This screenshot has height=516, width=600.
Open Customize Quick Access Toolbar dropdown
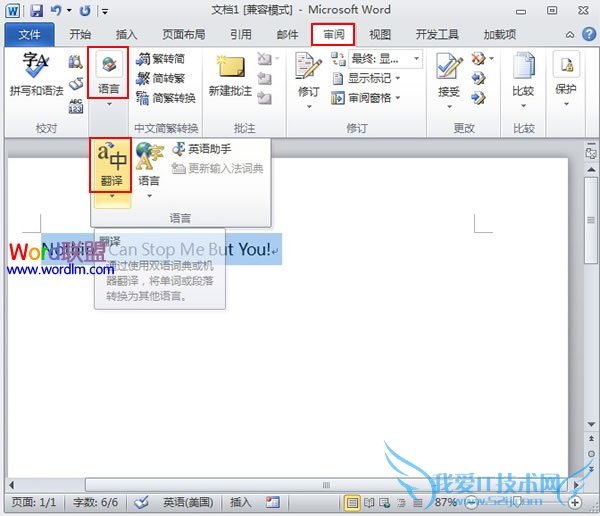point(104,11)
